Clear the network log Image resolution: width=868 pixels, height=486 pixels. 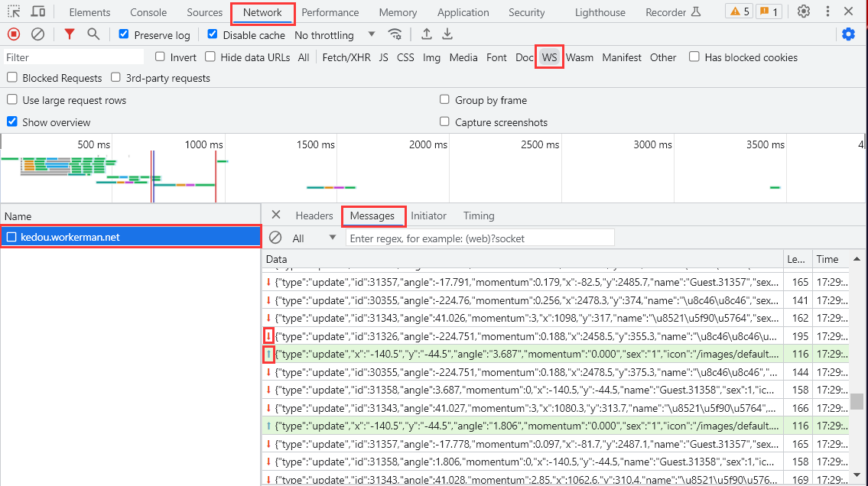[37, 34]
